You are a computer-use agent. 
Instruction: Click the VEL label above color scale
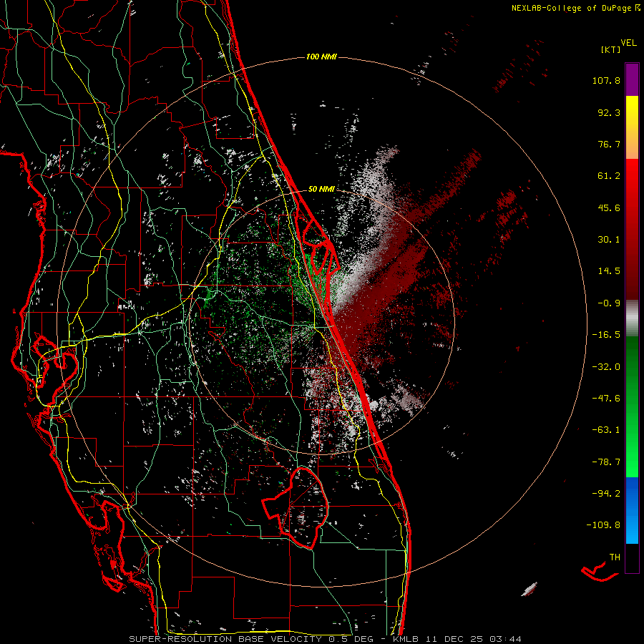628,43
